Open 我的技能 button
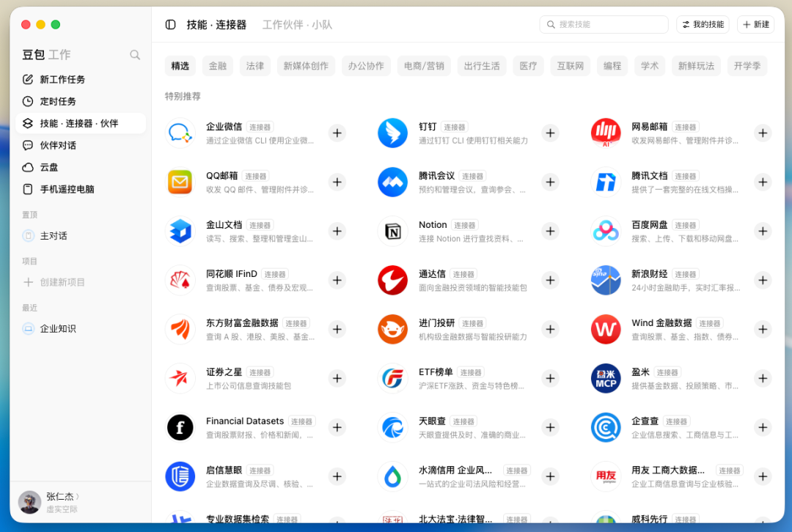Viewport: 792px width, 532px height. point(703,25)
